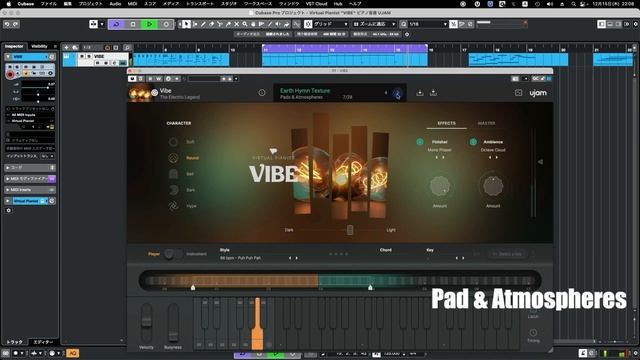The image size is (640, 360).
Task: Open the zoom-adapt grid type dropdown
Action: pyautogui.click(x=374, y=24)
